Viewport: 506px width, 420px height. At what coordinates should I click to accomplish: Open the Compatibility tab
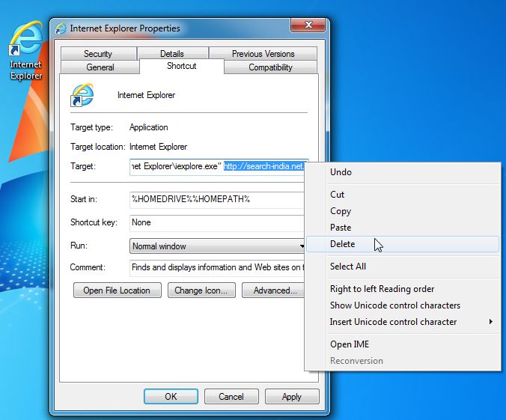coord(270,67)
